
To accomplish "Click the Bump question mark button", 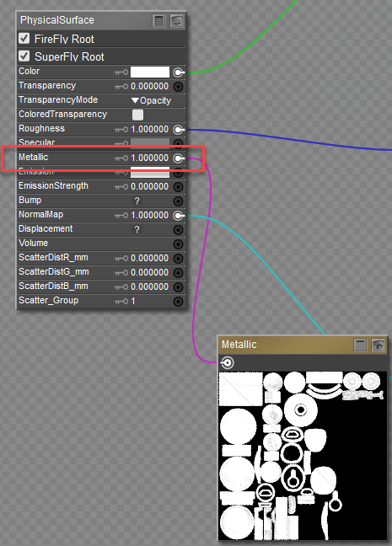I will point(137,201).
